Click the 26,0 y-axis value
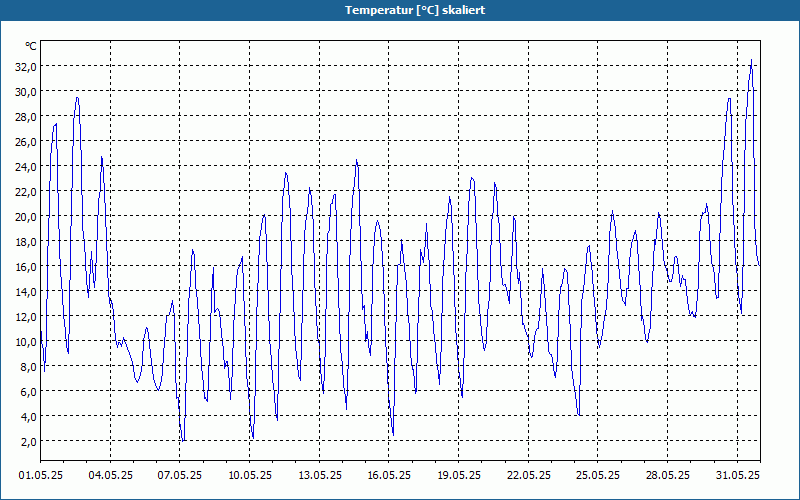This screenshot has width=800, height=500. (26, 141)
